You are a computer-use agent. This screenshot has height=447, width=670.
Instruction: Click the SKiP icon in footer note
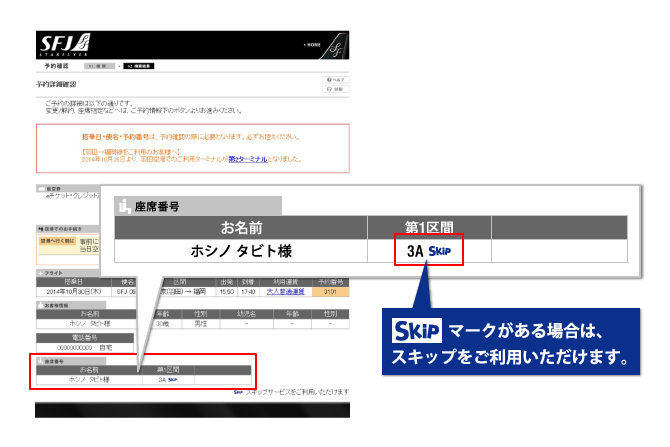pyautogui.click(x=238, y=392)
